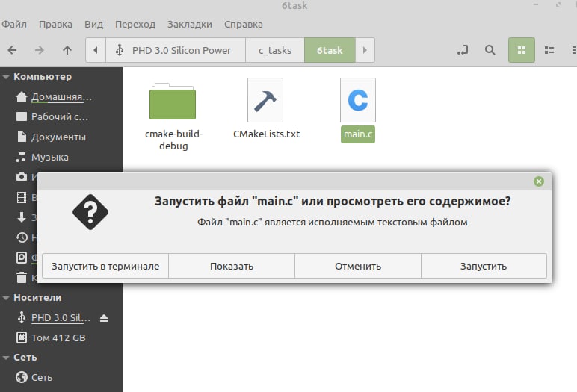577x392 pixels.
Task: Collapse the Носители sidebar section
Action: (x=6, y=298)
